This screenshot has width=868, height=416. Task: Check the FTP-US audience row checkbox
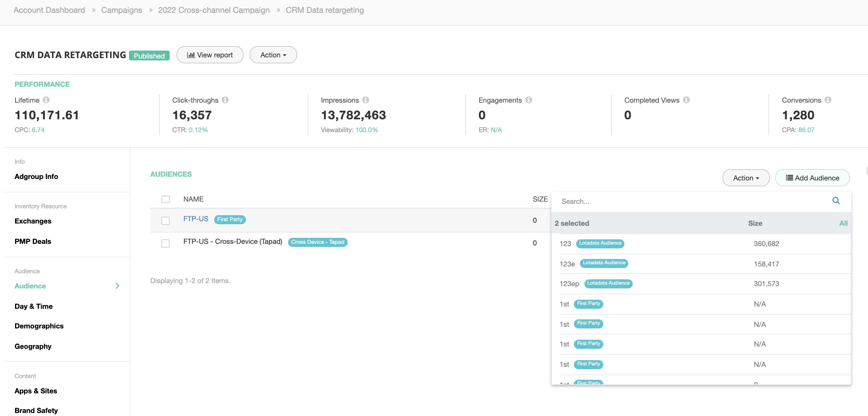(166, 221)
